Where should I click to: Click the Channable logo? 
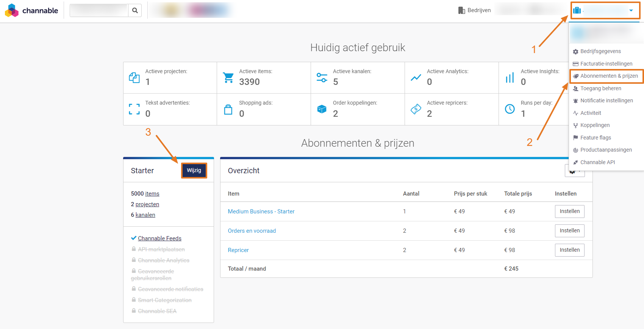click(31, 11)
